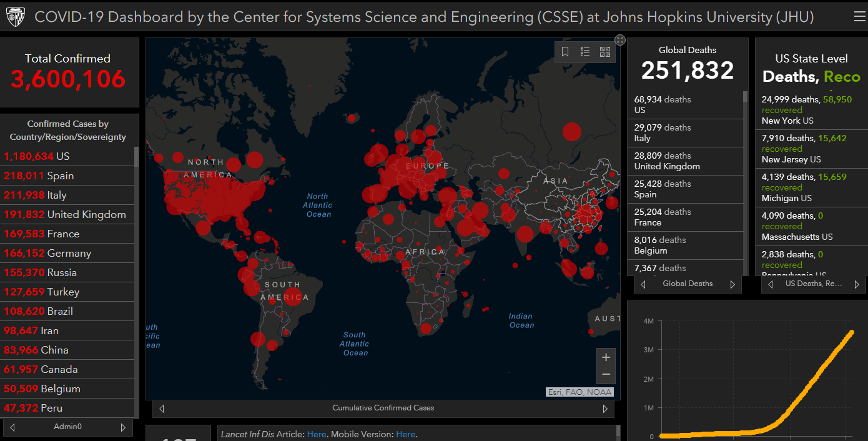Open the Lancet article Here link
Viewport: 868px width, 441px height.
(317, 434)
